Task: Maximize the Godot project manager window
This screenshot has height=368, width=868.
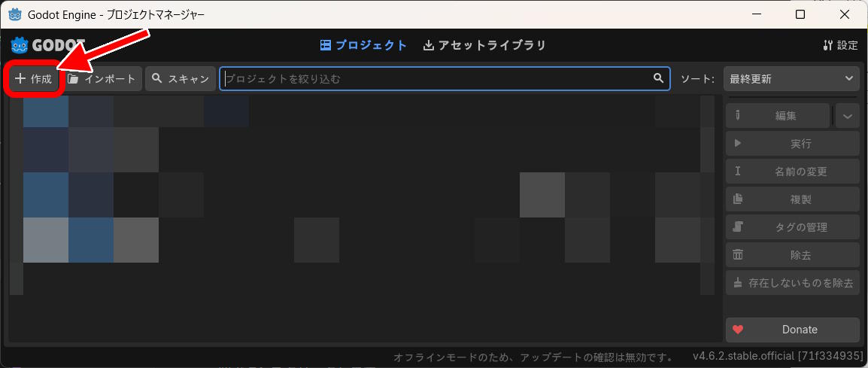Action: [800, 14]
